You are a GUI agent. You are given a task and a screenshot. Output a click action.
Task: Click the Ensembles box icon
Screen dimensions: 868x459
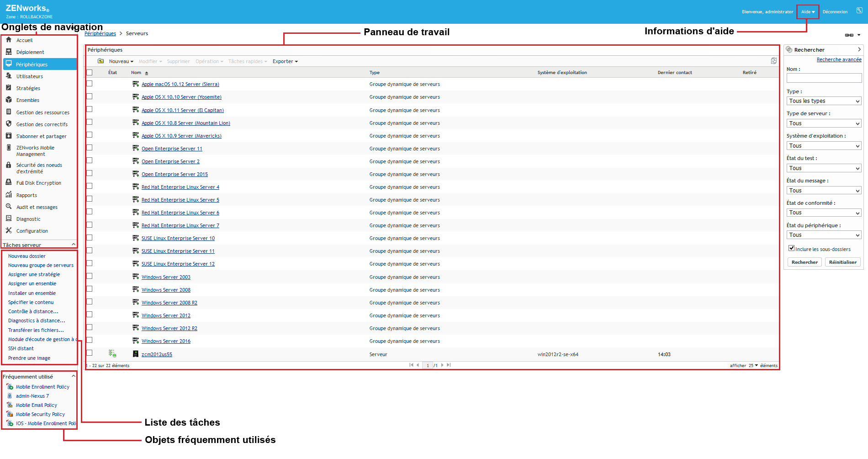(x=9, y=100)
